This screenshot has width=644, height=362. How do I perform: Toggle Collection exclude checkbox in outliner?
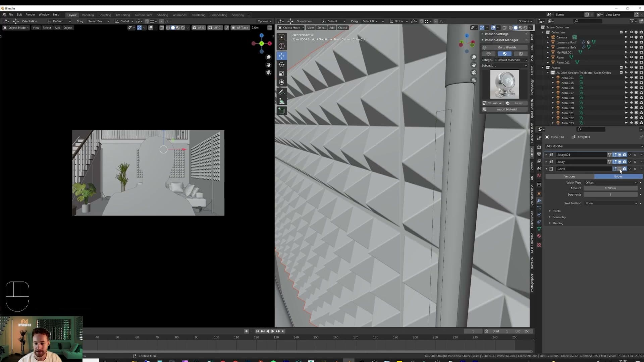pyautogui.click(x=621, y=32)
